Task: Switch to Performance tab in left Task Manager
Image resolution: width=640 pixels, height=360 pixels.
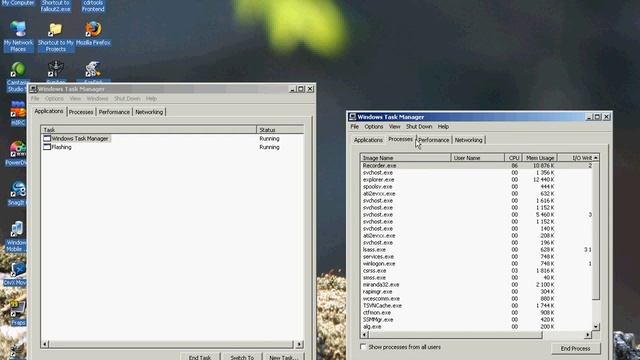Action: 114,112
